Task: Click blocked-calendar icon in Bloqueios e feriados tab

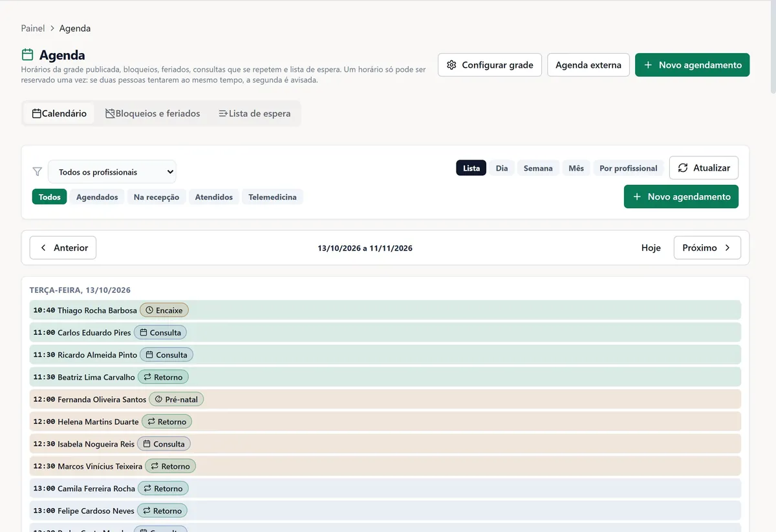Action: click(110, 114)
